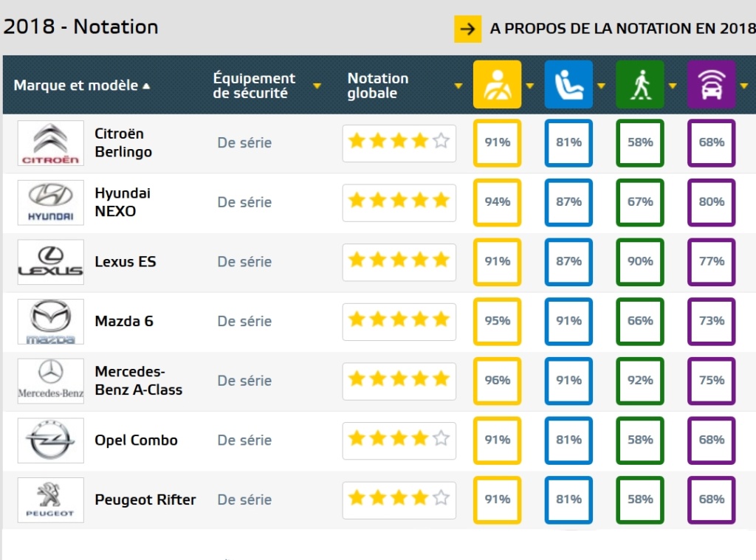Open the Hyundai NEXO model link
This screenshot has width=756, height=560.
point(122,202)
